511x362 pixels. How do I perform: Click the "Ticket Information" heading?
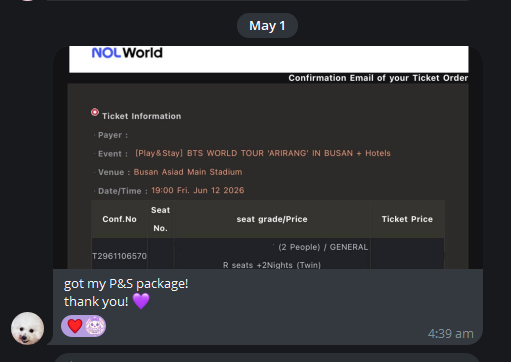(142, 116)
